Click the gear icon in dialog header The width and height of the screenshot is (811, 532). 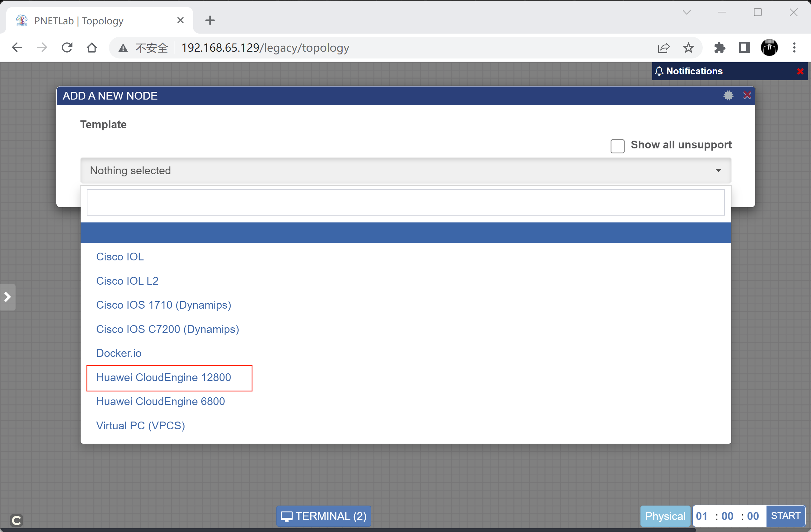(728, 96)
